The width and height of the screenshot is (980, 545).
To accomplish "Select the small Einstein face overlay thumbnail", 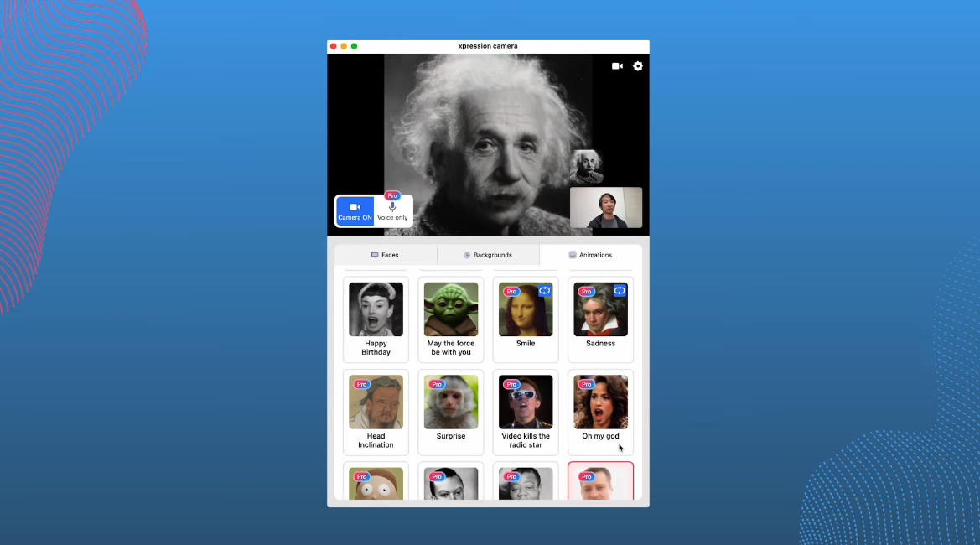I will (x=588, y=167).
